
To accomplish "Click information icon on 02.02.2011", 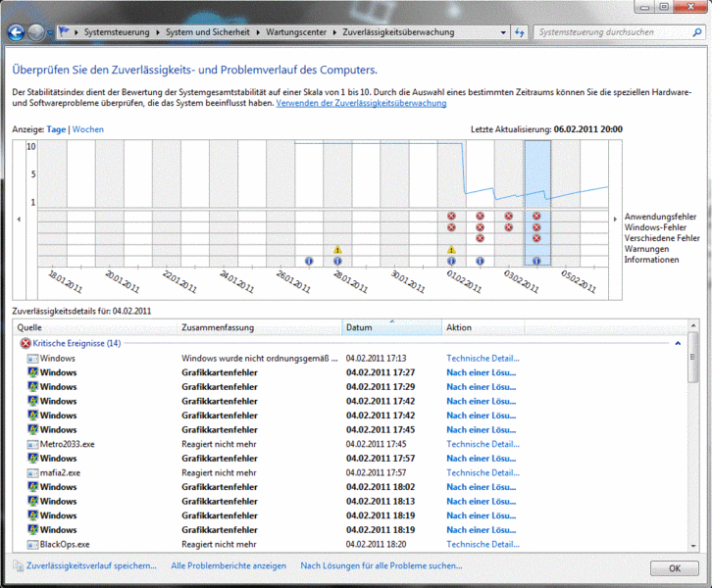I will pyautogui.click(x=480, y=261).
